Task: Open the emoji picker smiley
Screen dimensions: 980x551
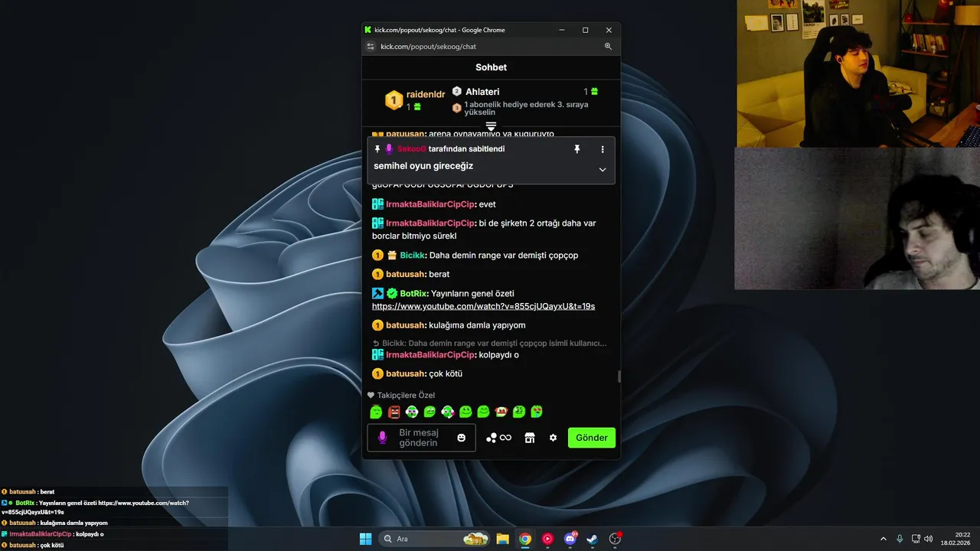Action: (x=462, y=438)
